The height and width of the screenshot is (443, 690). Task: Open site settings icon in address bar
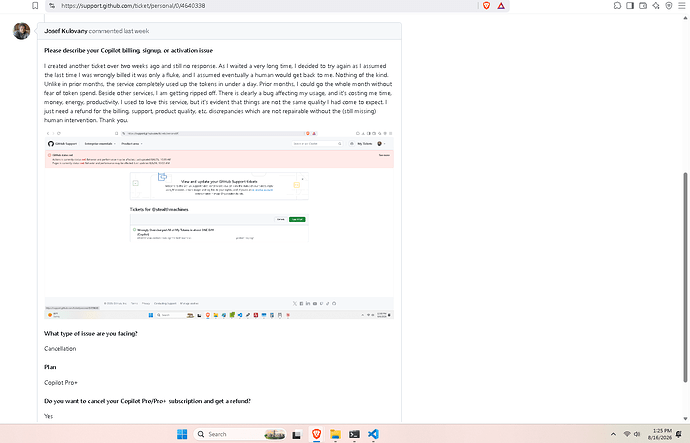tap(52, 6)
